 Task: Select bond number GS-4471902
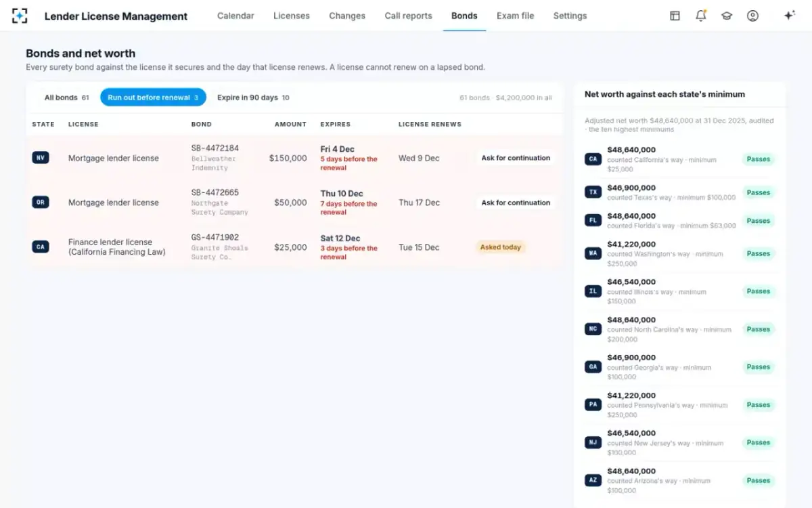(215, 238)
